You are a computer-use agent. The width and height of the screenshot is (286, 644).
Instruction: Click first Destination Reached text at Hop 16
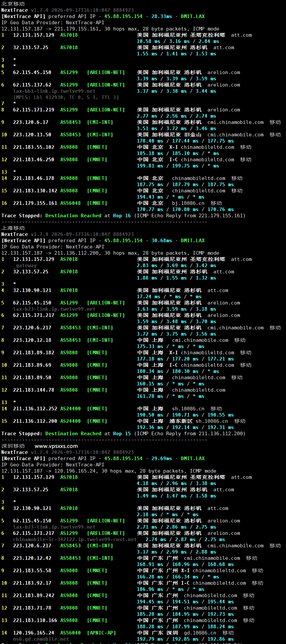[x=73, y=216]
